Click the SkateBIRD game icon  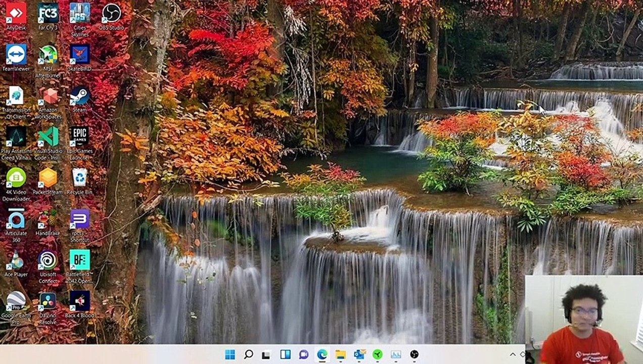[x=80, y=58]
